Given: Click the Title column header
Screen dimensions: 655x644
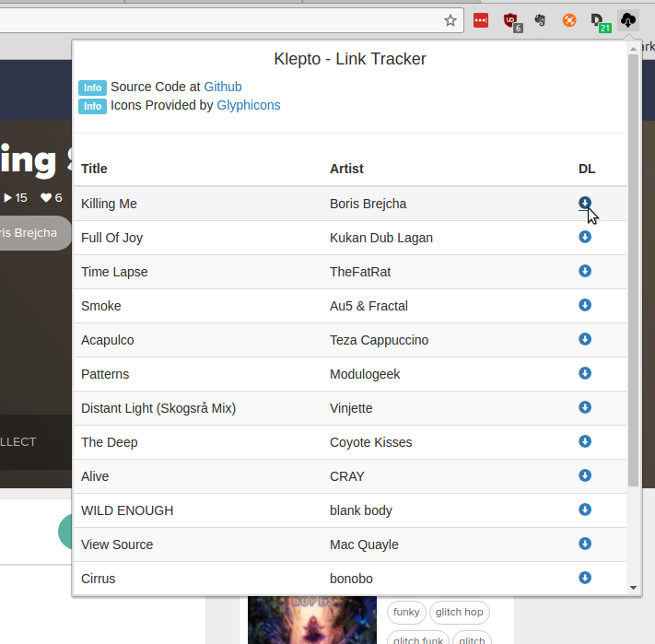Looking at the screenshot, I should (94, 169).
